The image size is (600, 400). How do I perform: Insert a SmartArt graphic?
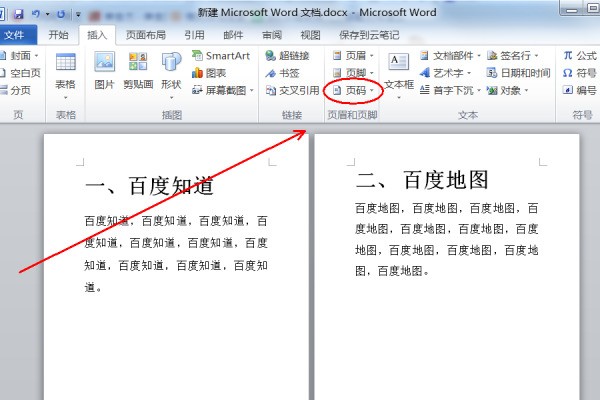(x=221, y=56)
